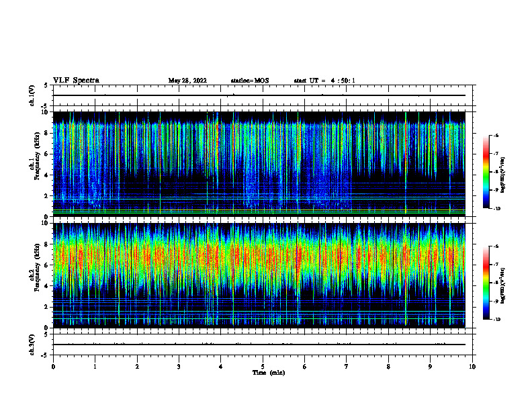Click the "4" kHz tick on ch.2 frequency axis
Image resolution: width=532 pixels, height=411 pixels.
pos(47,286)
